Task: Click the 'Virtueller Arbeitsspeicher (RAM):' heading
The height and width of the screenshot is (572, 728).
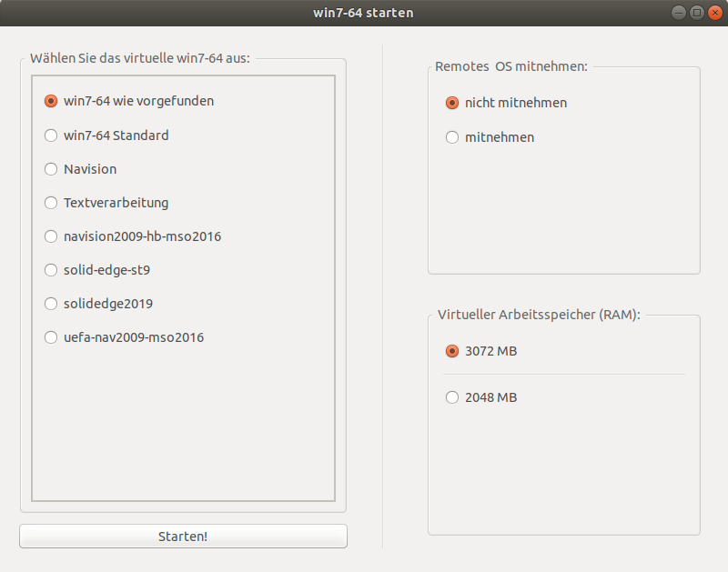Action: [x=539, y=315]
